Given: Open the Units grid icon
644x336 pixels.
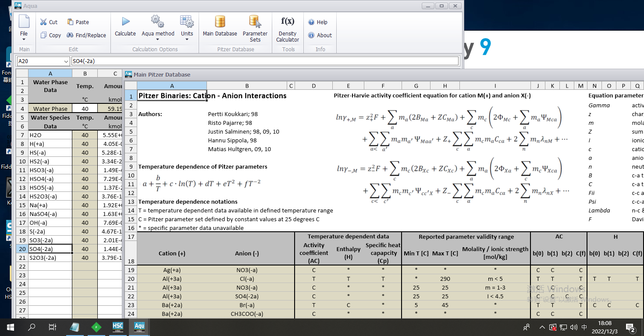Looking at the screenshot, I should [187, 21].
